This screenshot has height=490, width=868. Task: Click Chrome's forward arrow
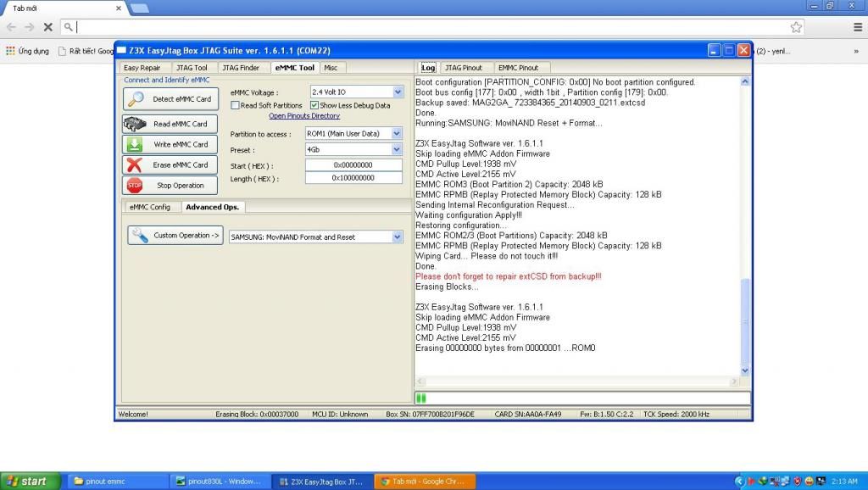(30, 26)
